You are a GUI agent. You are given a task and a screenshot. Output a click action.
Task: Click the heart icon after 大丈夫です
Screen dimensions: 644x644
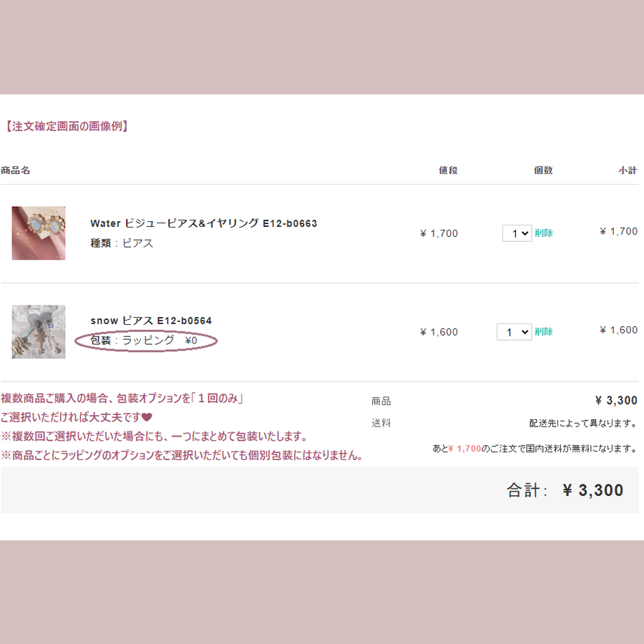pos(147,417)
